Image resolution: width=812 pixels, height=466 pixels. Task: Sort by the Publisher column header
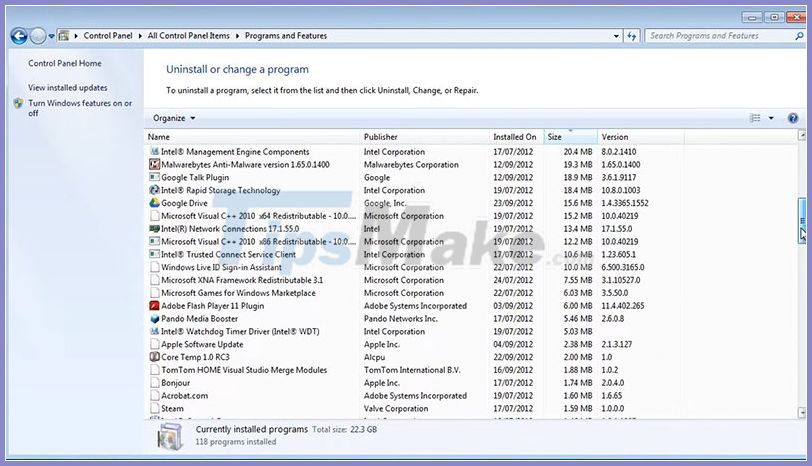(424, 137)
